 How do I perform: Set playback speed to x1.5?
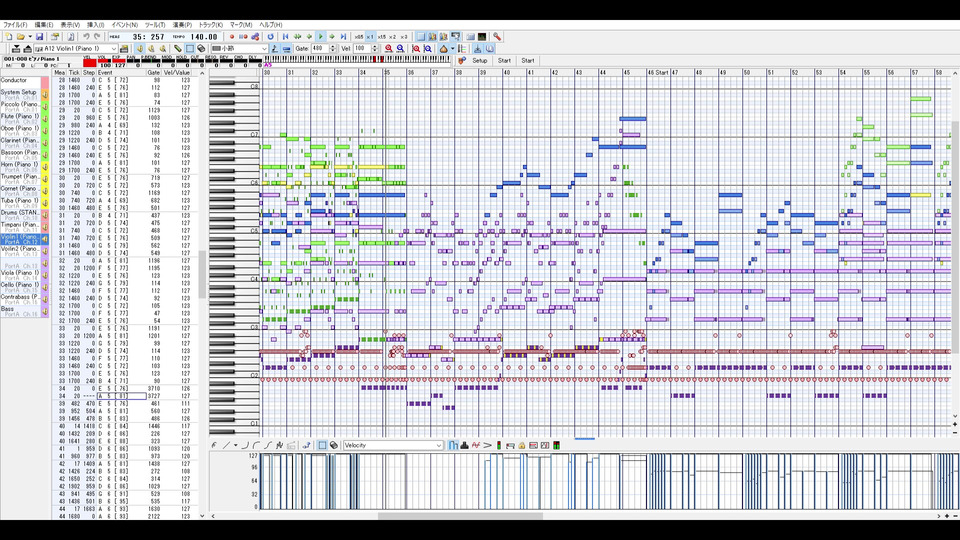(381, 37)
